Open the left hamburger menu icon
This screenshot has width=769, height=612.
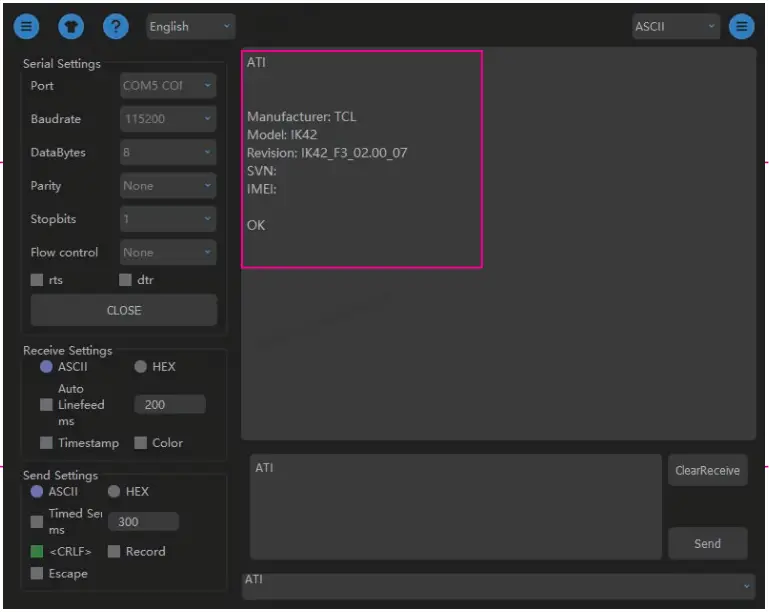click(x=26, y=26)
